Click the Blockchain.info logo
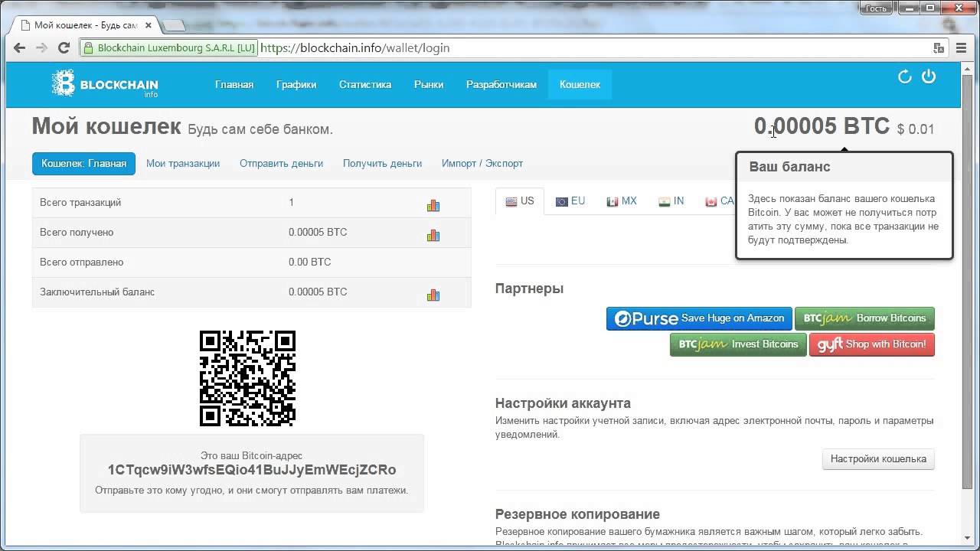Viewport: 980px width, 551px height. point(105,84)
